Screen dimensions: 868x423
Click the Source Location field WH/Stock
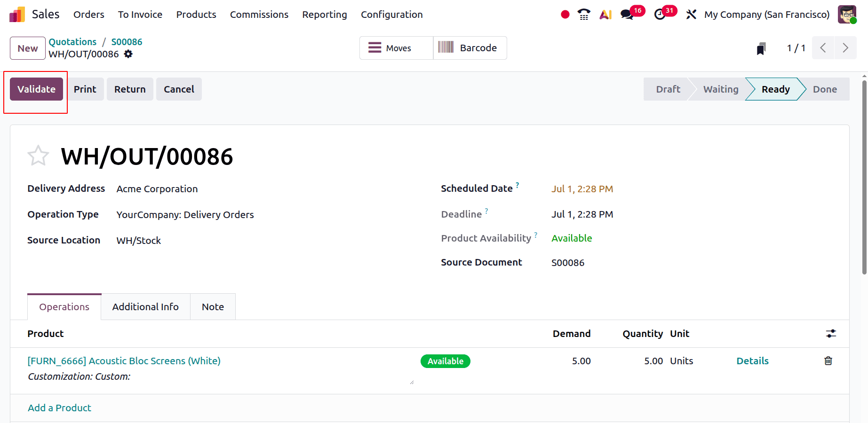click(139, 241)
